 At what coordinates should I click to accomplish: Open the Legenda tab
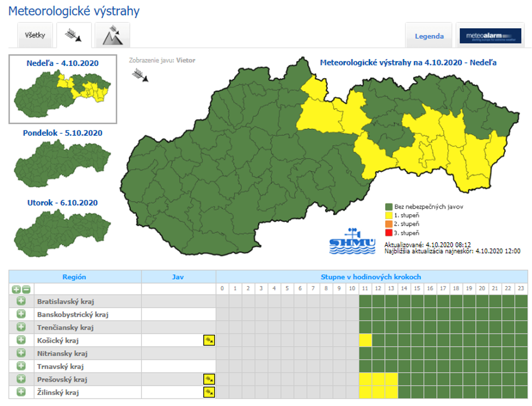[429, 36]
